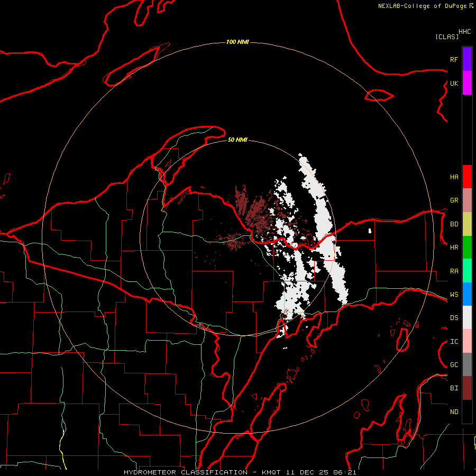Click the UK legend label
476x476 pixels.
[x=454, y=83]
